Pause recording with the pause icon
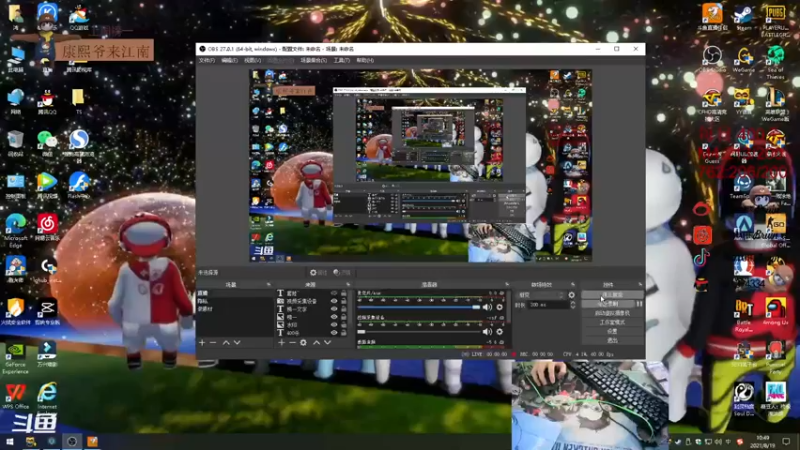This screenshot has height=450, width=800. point(639,304)
